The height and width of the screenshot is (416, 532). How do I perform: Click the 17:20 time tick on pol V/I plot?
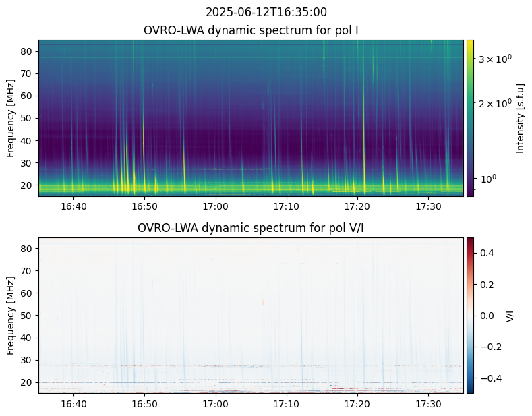[x=357, y=403]
